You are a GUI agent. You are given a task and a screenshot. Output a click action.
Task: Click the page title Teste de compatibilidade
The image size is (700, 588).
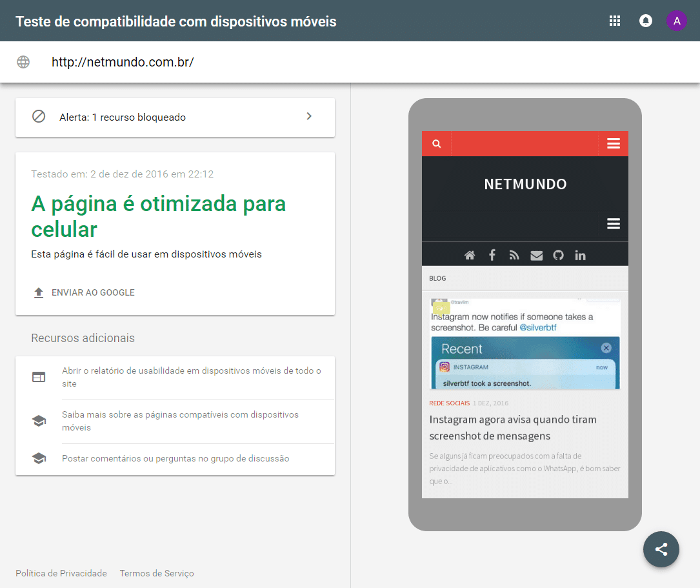[x=176, y=21]
